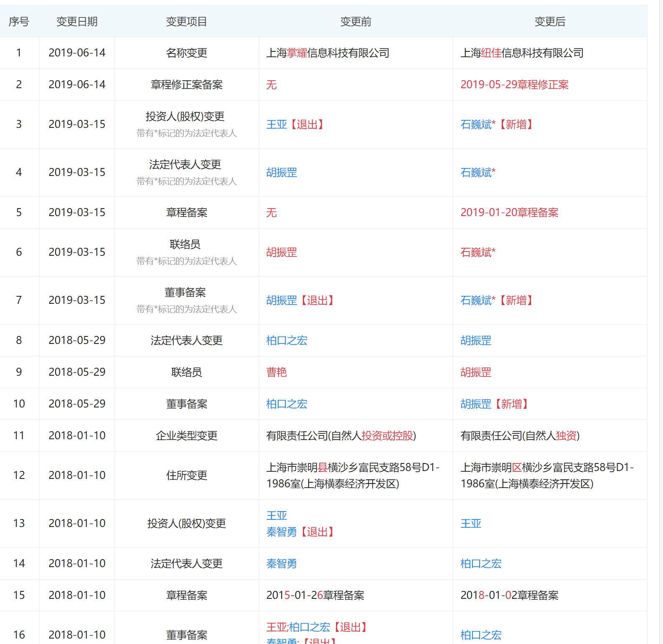Open 柏口之宏 link in row 10
Image resolution: width=663 pixels, height=644 pixels.
coord(287,404)
